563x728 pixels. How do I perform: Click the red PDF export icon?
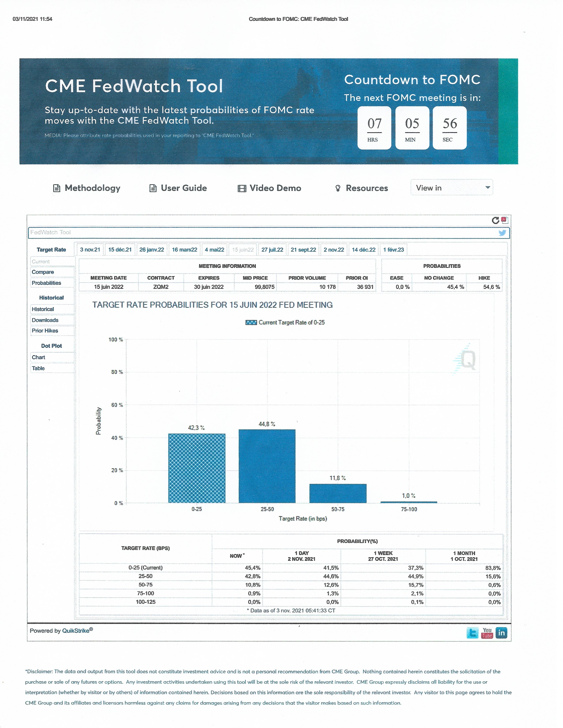click(505, 220)
